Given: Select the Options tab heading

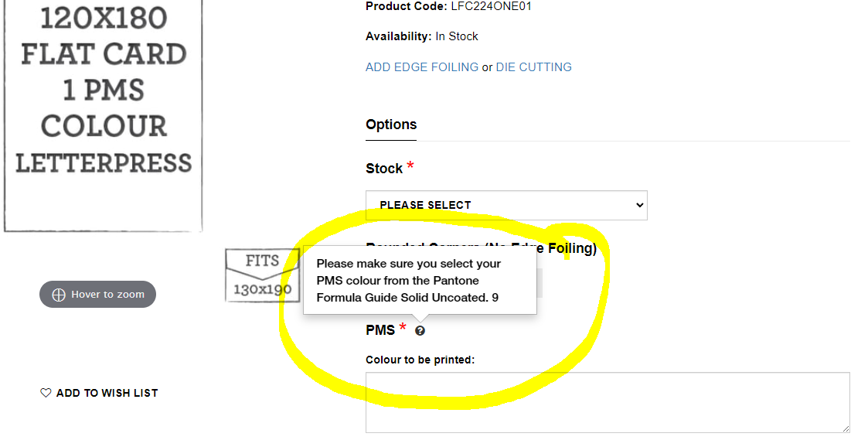Looking at the screenshot, I should pyautogui.click(x=391, y=125).
